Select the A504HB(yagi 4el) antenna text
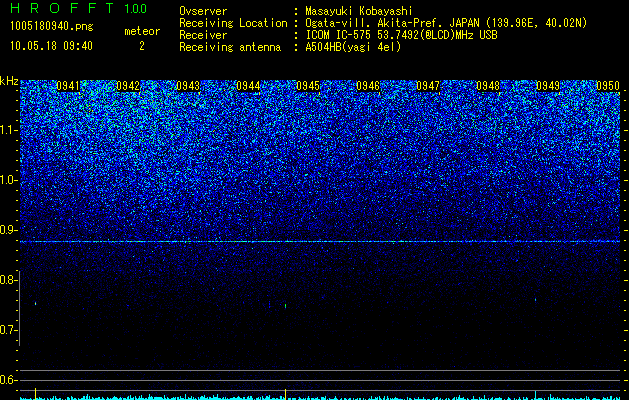The height and width of the screenshot is (400, 629). pos(353,47)
